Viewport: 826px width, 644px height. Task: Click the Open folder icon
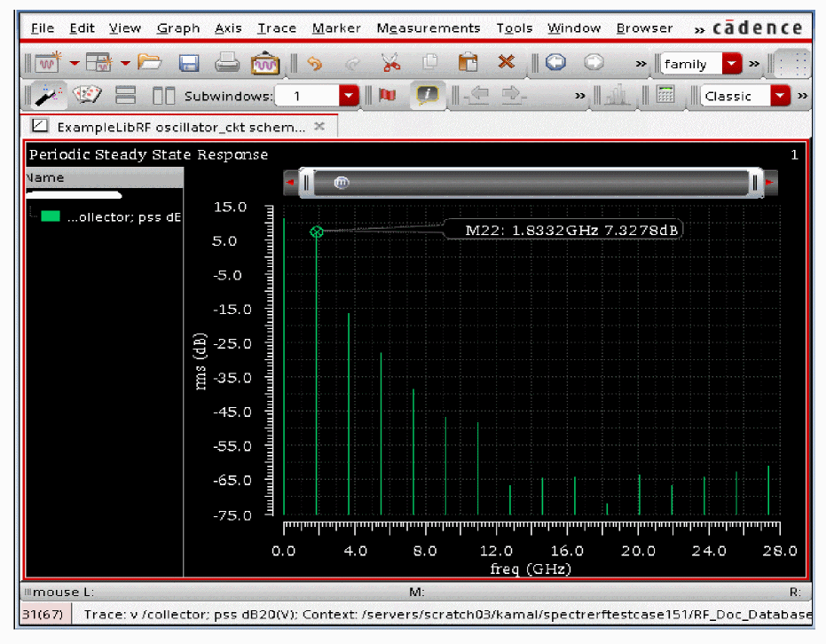click(150, 63)
